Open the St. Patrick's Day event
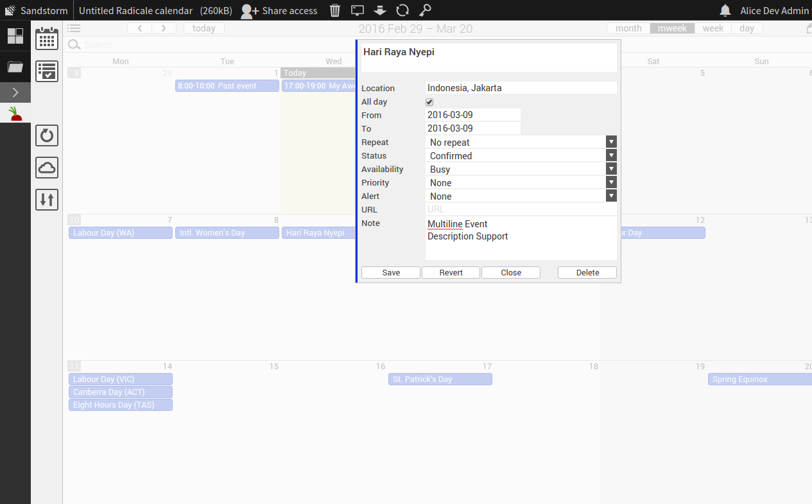The height and width of the screenshot is (504, 812). click(x=440, y=379)
